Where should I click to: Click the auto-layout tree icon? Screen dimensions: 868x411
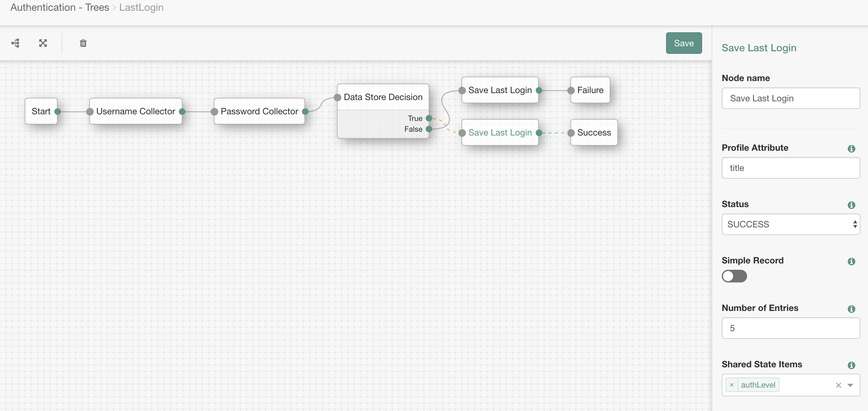(x=16, y=43)
